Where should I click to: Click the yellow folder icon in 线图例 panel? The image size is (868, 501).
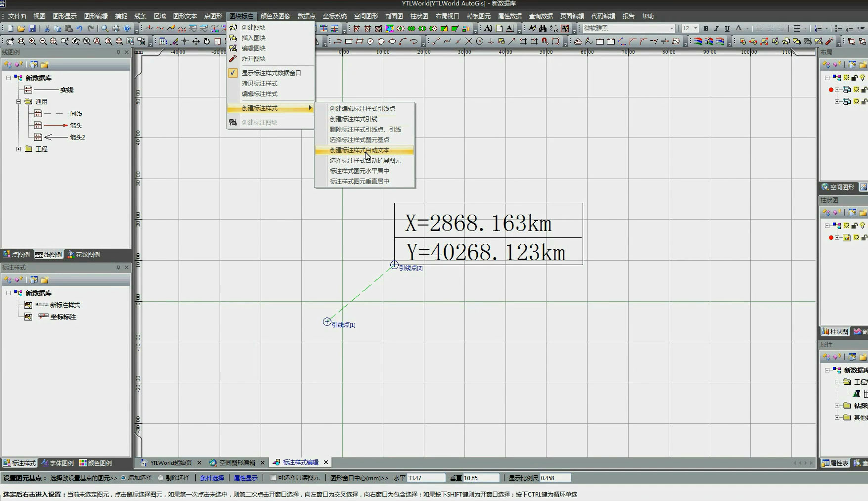(45, 65)
